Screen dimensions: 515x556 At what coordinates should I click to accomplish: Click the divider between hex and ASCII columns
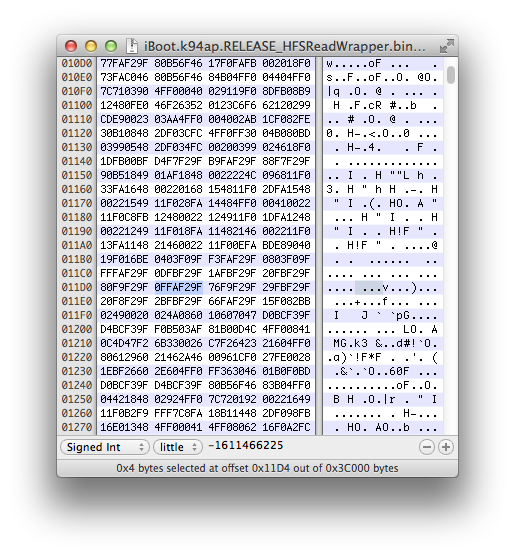tap(319, 246)
